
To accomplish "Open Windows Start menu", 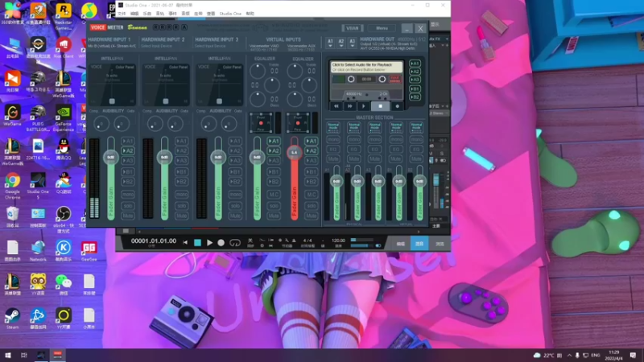I will pos(8,355).
